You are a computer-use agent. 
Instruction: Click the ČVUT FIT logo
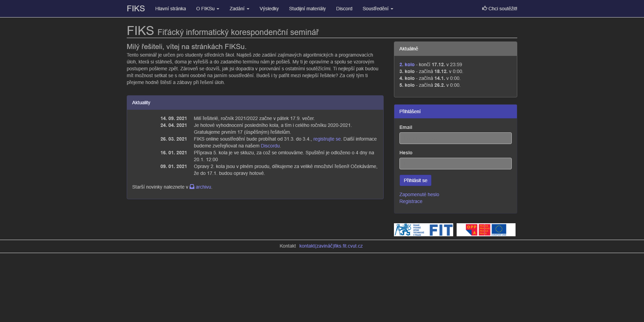(x=423, y=230)
